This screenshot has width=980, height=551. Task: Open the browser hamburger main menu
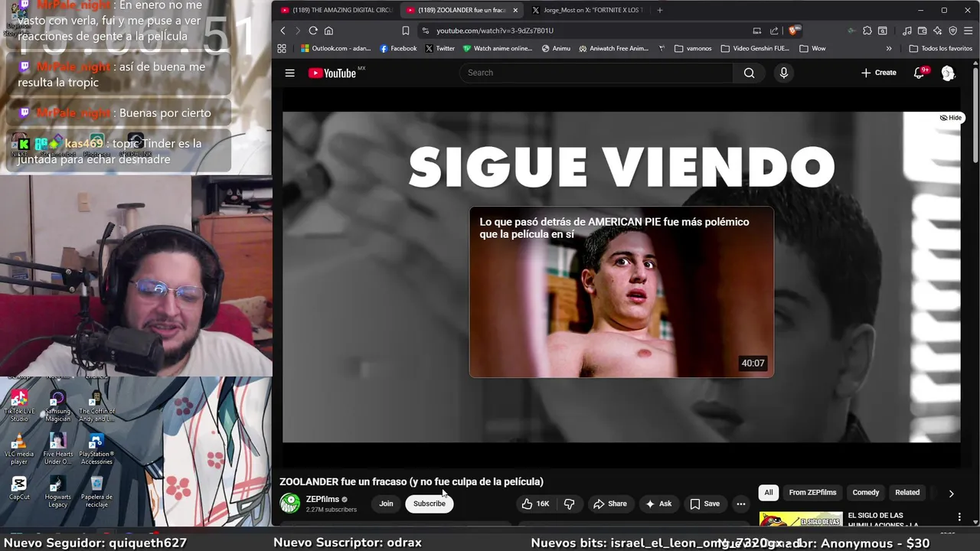click(968, 31)
